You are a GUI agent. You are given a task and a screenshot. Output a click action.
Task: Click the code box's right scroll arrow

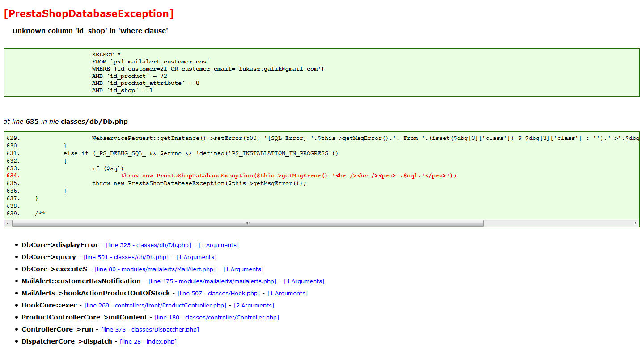pos(635,223)
